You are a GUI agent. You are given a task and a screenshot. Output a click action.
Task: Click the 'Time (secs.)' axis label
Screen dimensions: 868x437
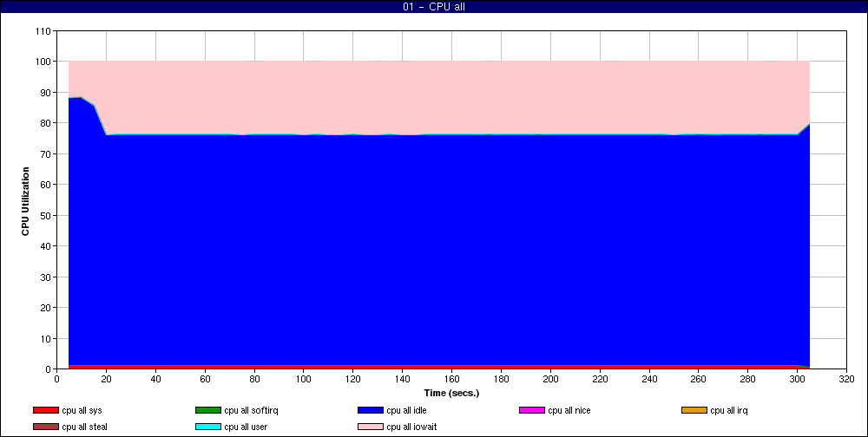pos(451,394)
